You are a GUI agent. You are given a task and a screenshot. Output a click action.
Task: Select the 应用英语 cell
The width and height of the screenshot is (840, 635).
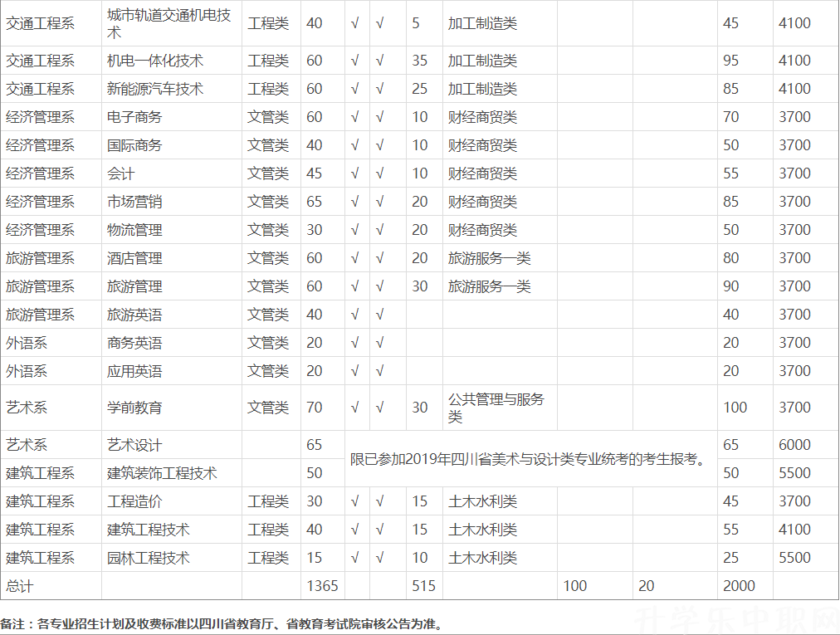pos(172,371)
